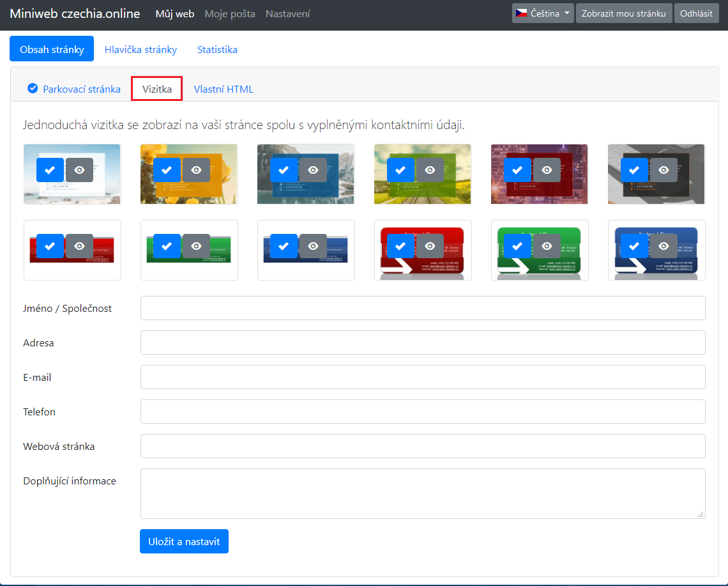
Task: Open the Čeština language dropdown
Action: (542, 13)
